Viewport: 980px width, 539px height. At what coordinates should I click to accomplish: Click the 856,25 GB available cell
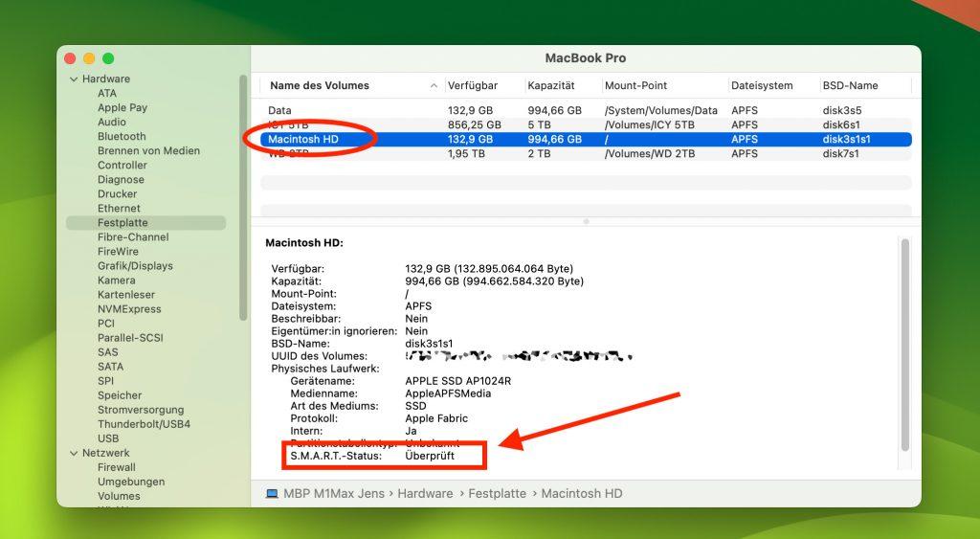(x=475, y=124)
